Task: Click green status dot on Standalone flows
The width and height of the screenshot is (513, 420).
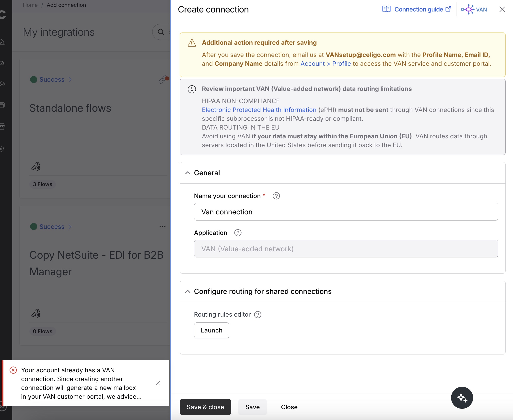Action: [x=34, y=79]
